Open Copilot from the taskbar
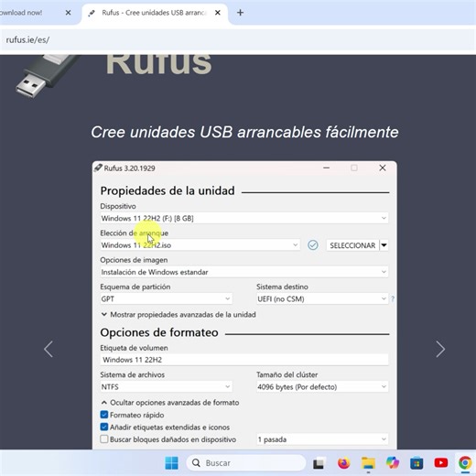Viewport: 476px width, 476px height. 393,463
